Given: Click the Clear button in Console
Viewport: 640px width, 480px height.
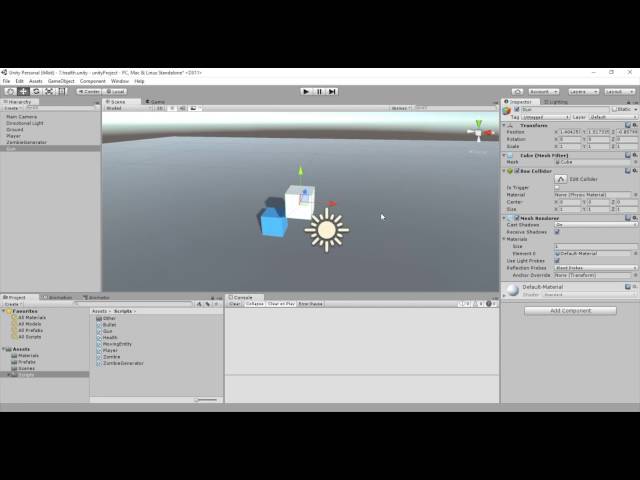Looking at the screenshot, I should pyautogui.click(x=235, y=304).
